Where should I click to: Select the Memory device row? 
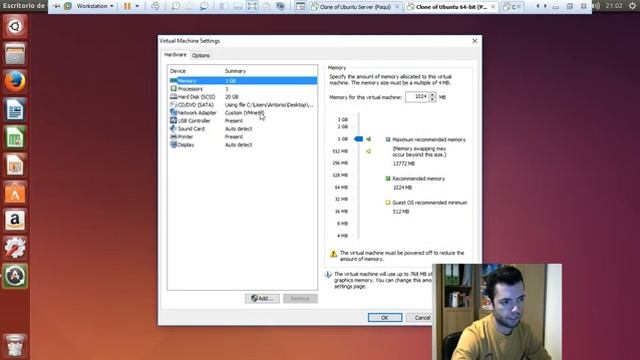coord(243,81)
